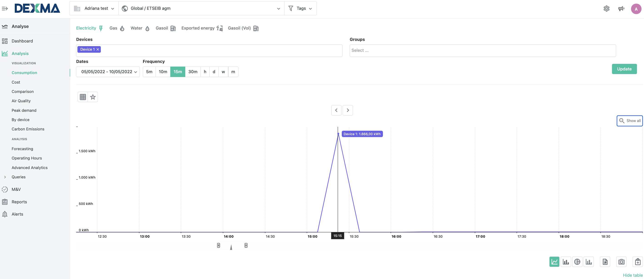Set frequency to daily (d)
Viewport: 644px width, 279px height.
click(x=214, y=72)
